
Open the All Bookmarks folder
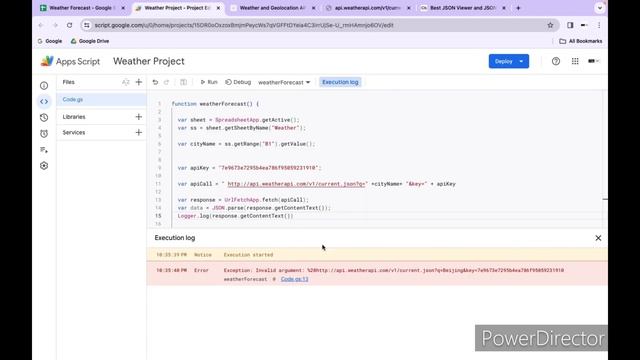(x=580, y=41)
